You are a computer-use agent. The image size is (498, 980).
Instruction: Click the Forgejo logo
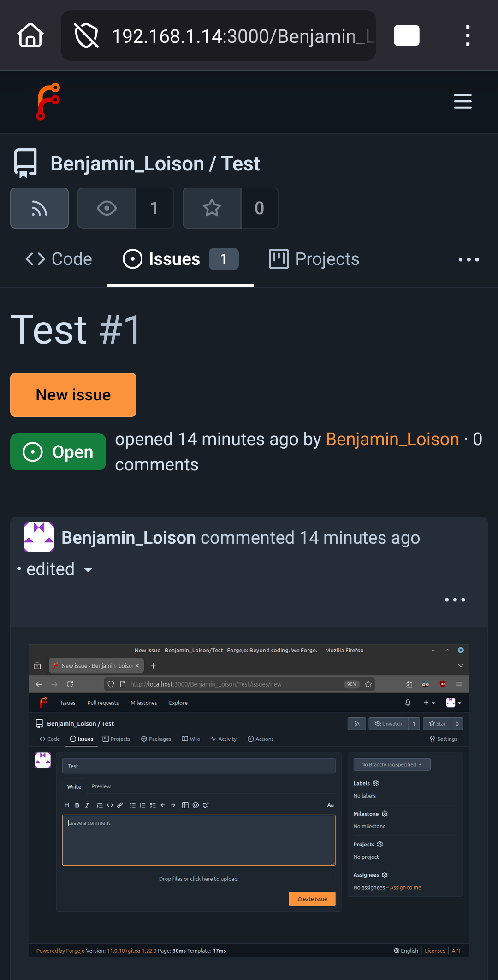[48, 101]
